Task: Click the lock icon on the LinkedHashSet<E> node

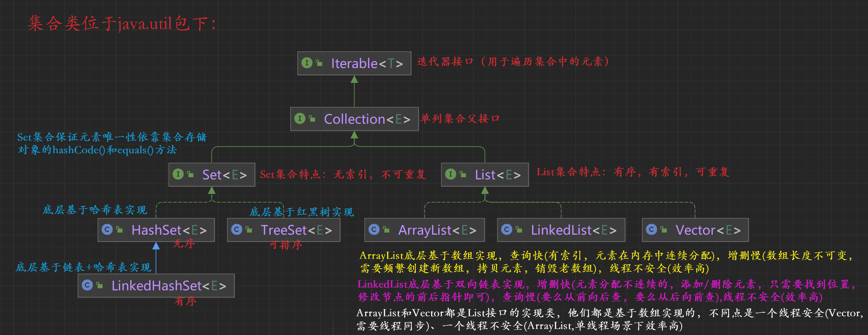Action: [99, 285]
